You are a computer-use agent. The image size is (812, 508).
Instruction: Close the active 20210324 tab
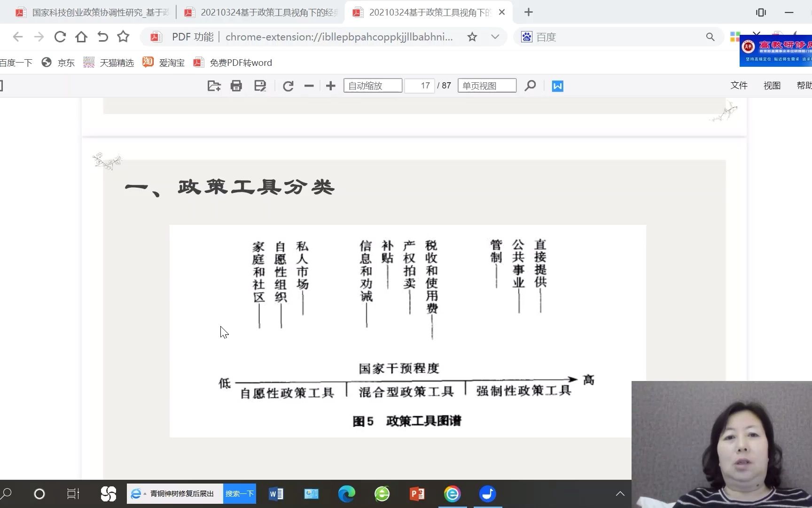[502, 12]
